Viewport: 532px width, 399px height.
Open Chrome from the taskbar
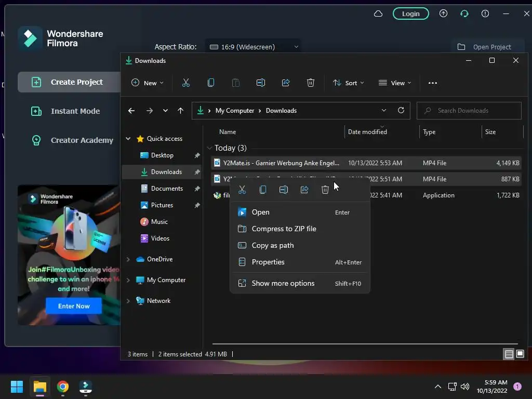click(63, 387)
